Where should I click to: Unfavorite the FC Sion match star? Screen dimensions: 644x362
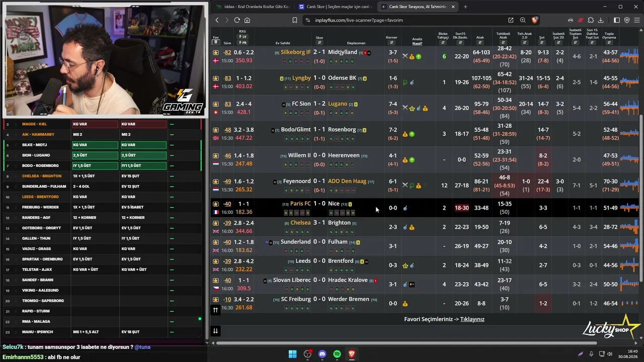pyautogui.click(x=216, y=104)
